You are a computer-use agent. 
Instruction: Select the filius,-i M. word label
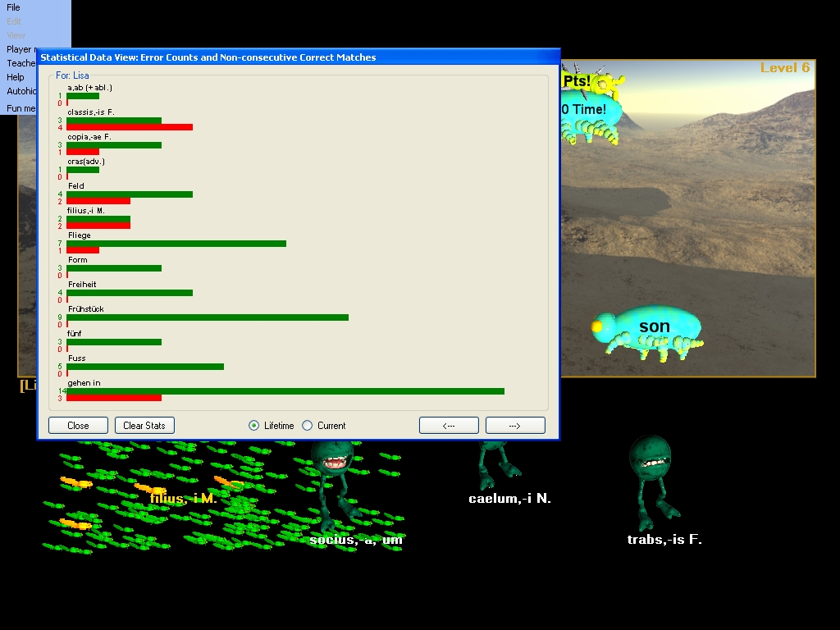tap(183, 498)
